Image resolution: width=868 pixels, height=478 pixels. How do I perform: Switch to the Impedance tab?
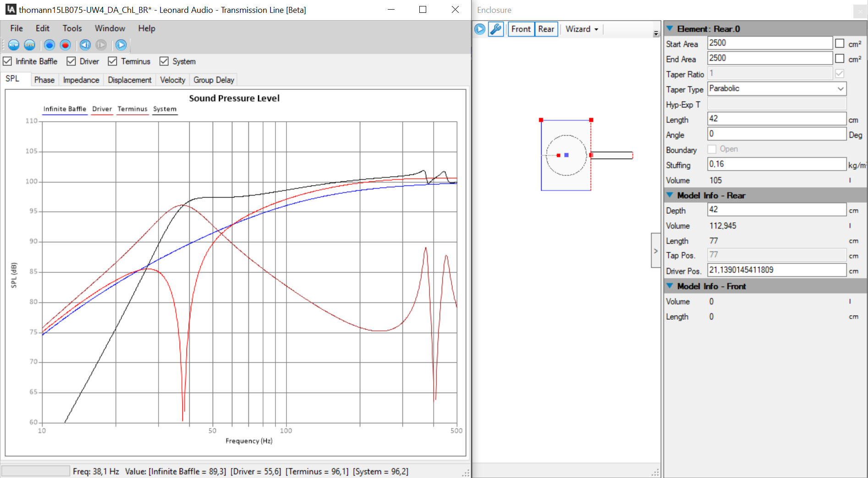click(81, 80)
